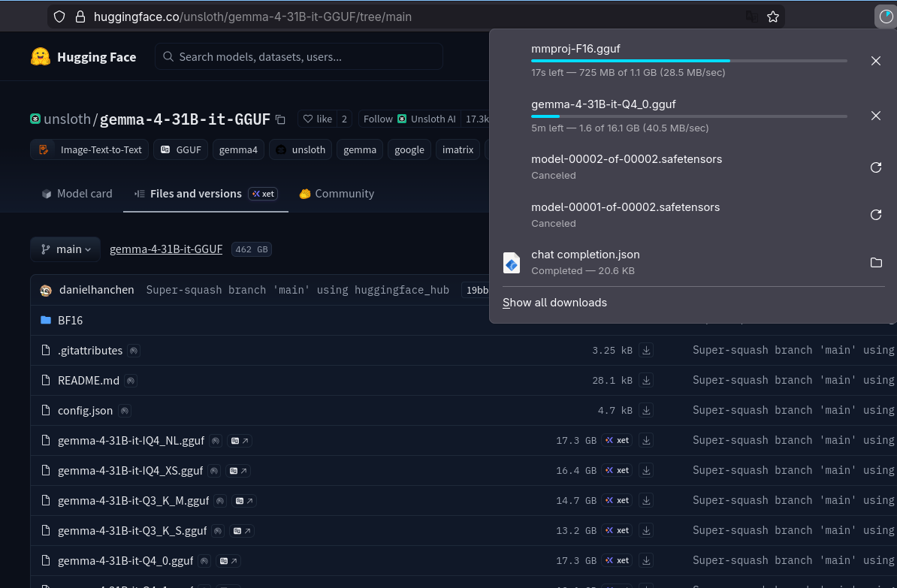
Task: Click the chat completion.json file icon
Action: pyautogui.click(x=512, y=263)
